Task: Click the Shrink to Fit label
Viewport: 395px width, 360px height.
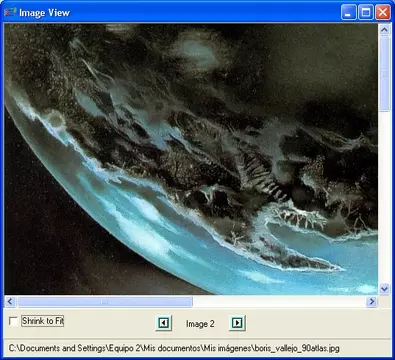Action: coord(43,321)
